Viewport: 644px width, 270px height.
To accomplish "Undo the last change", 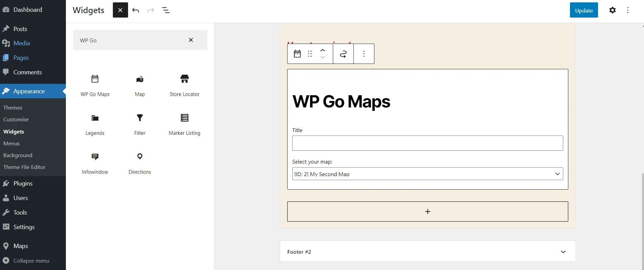I will 135,10.
